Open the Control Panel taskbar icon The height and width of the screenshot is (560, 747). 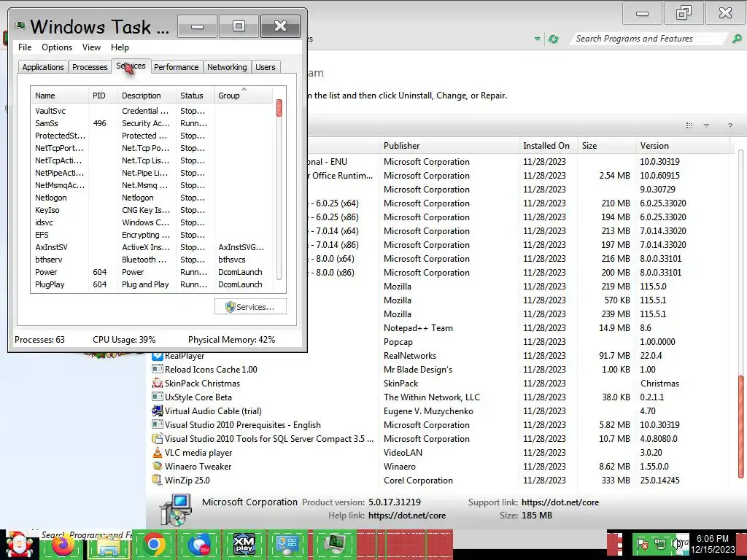[288, 544]
